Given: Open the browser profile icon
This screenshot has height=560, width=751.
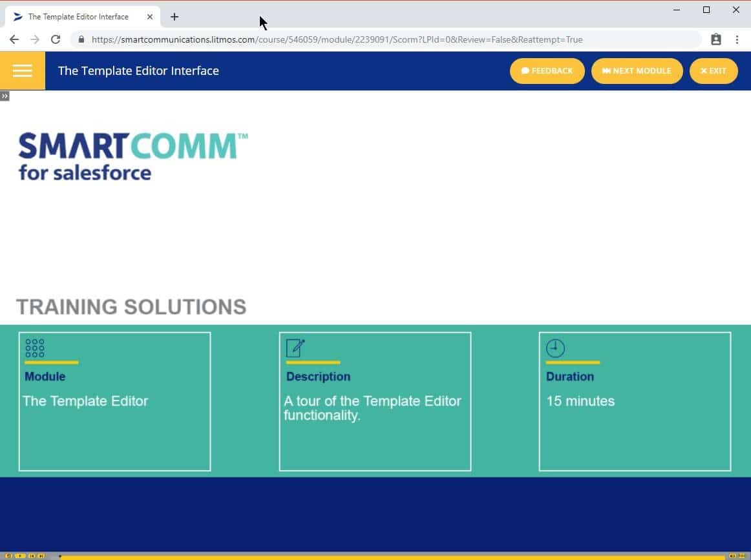Looking at the screenshot, I should click(x=715, y=40).
